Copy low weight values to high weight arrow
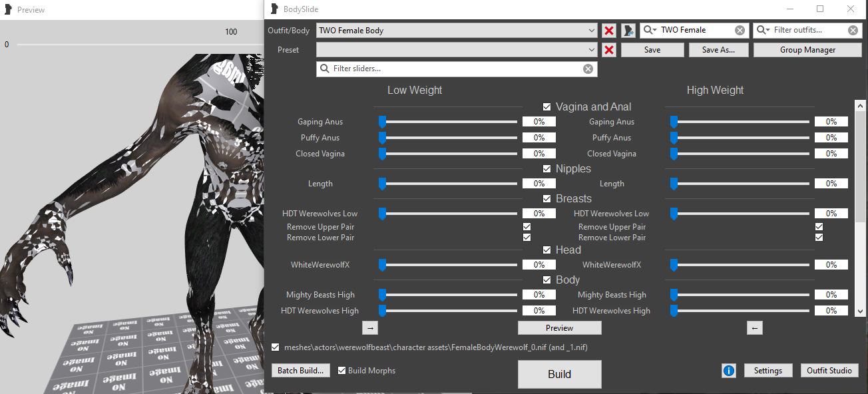Viewport: 868px width, 394px height. (x=371, y=328)
